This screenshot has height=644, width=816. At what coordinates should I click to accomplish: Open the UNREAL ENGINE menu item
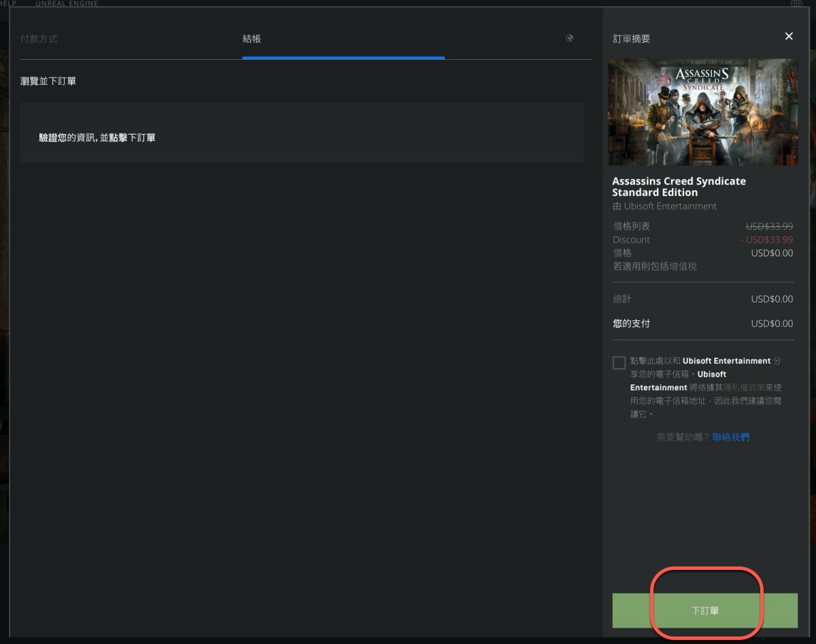pyautogui.click(x=67, y=3)
